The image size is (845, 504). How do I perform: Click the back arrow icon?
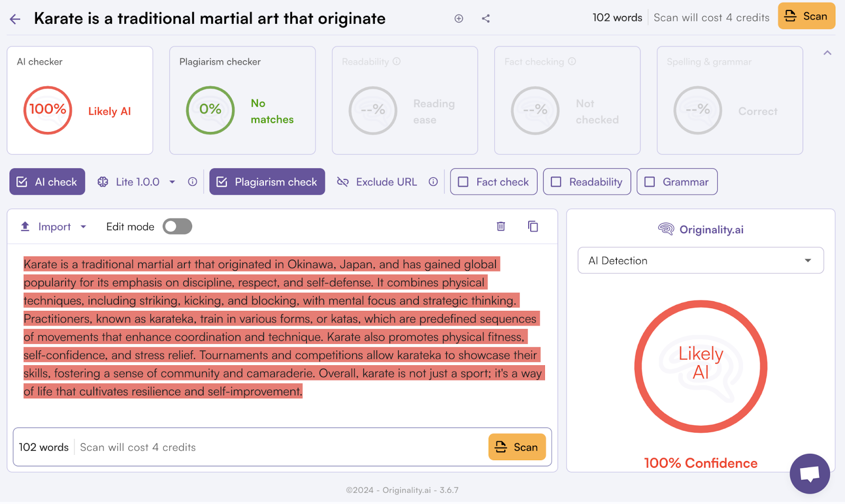pyautogui.click(x=15, y=20)
